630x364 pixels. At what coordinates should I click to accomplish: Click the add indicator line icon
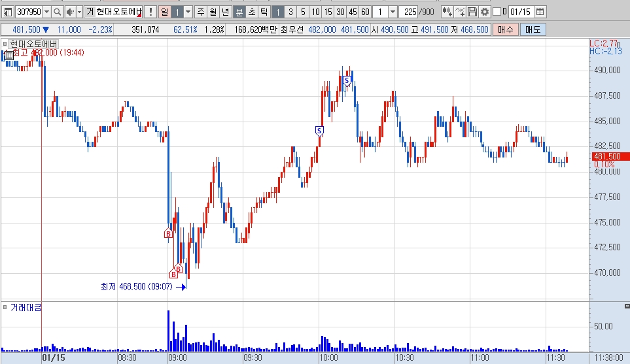click(x=460, y=12)
